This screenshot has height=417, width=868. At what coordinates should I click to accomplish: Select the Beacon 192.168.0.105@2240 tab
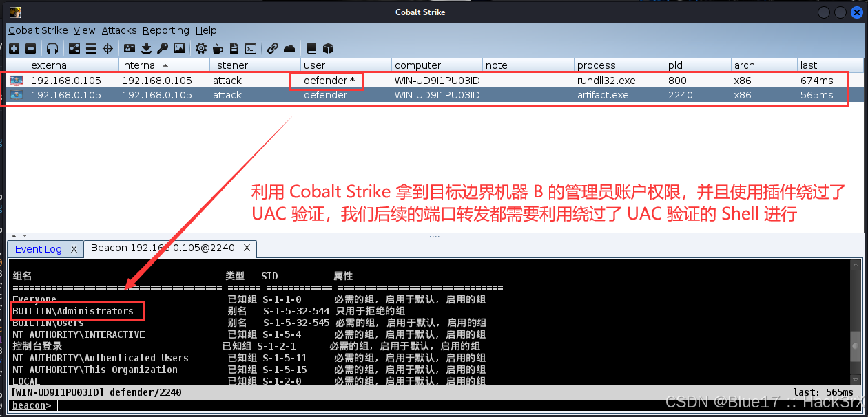point(163,248)
